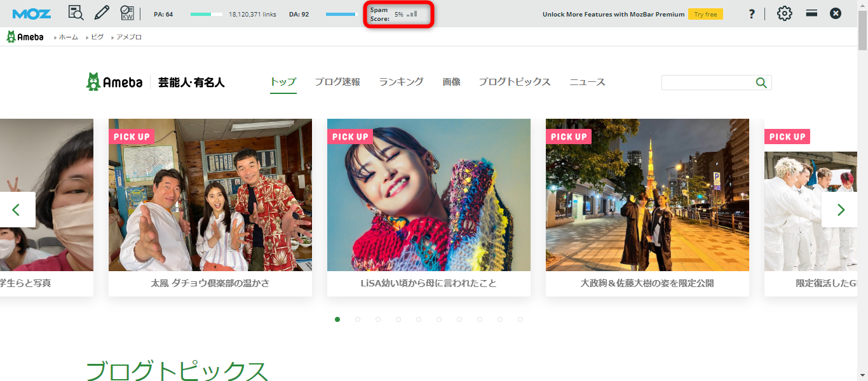Click the green search magnifier icon
This screenshot has width=868, height=381.
click(761, 83)
